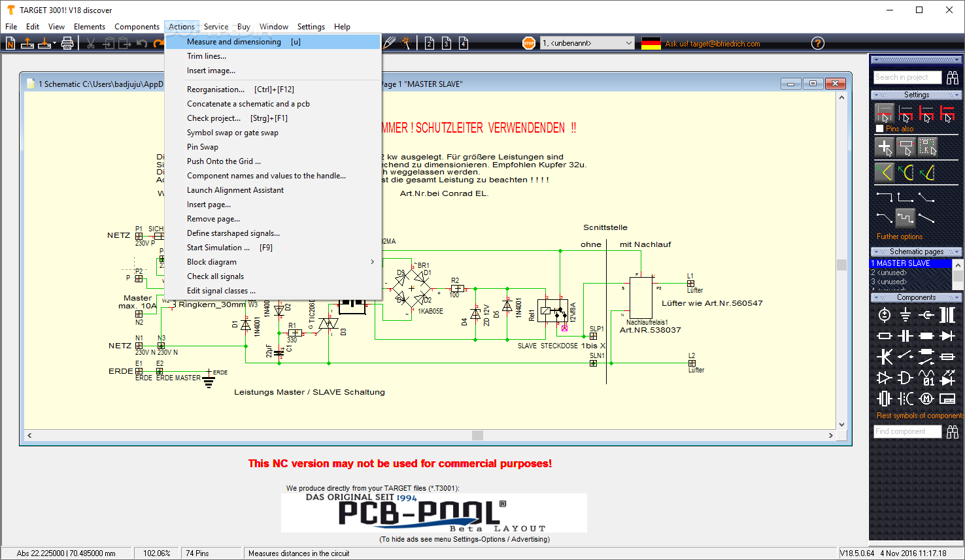Click the scissors cut icon
Screen dimensions: 965x560
click(x=91, y=43)
